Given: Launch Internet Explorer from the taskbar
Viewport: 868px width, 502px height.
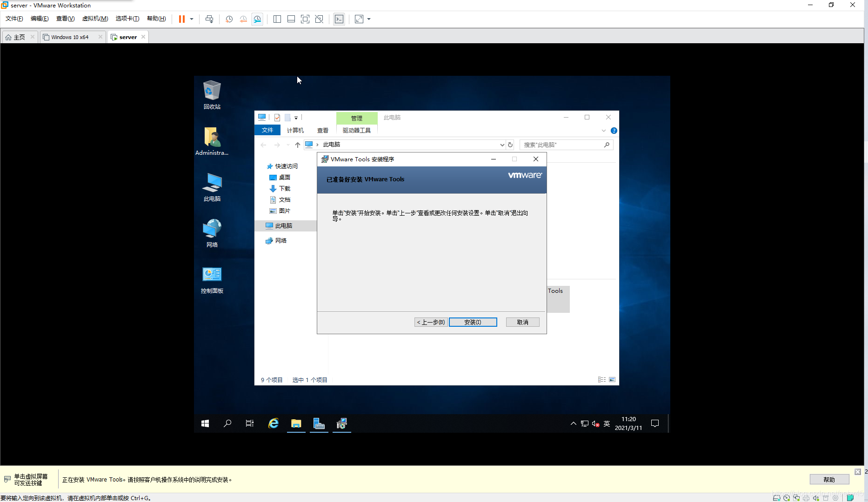Looking at the screenshot, I should (274, 423).
